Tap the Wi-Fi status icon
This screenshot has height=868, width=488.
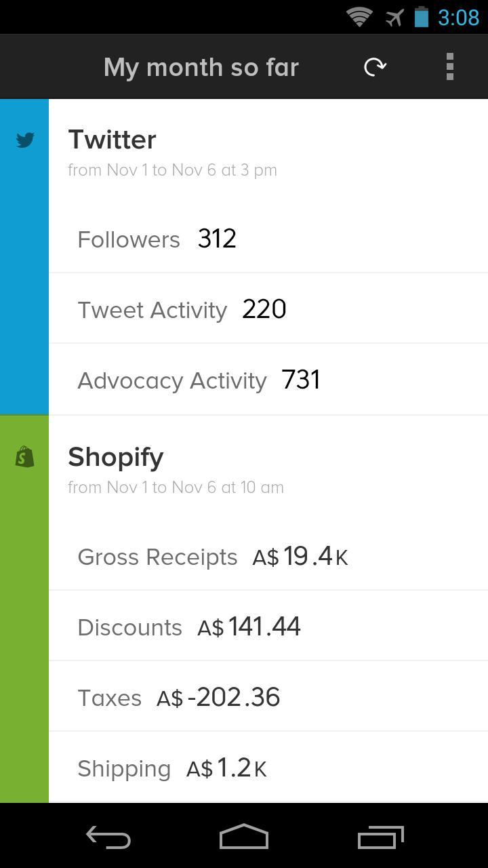(359, 17)
